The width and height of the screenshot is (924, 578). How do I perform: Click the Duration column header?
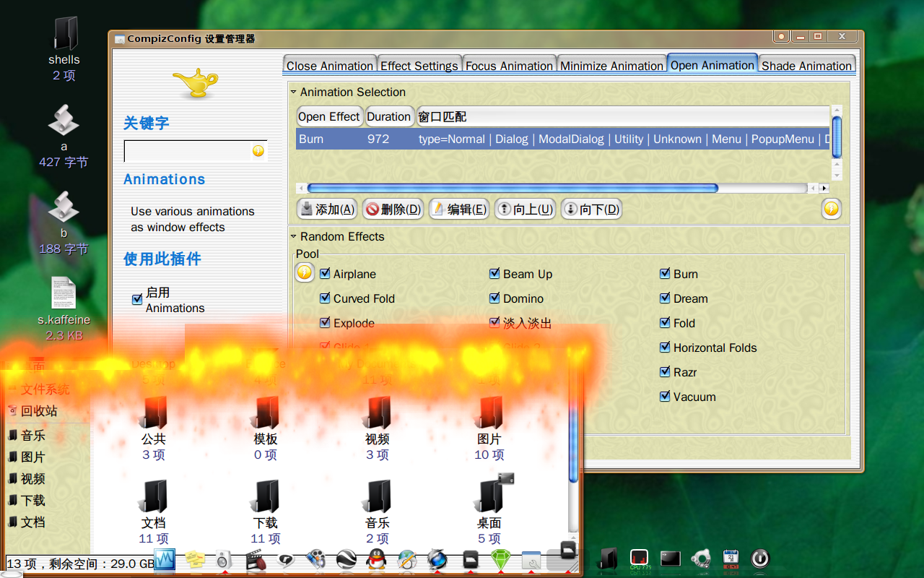(388, 116)
